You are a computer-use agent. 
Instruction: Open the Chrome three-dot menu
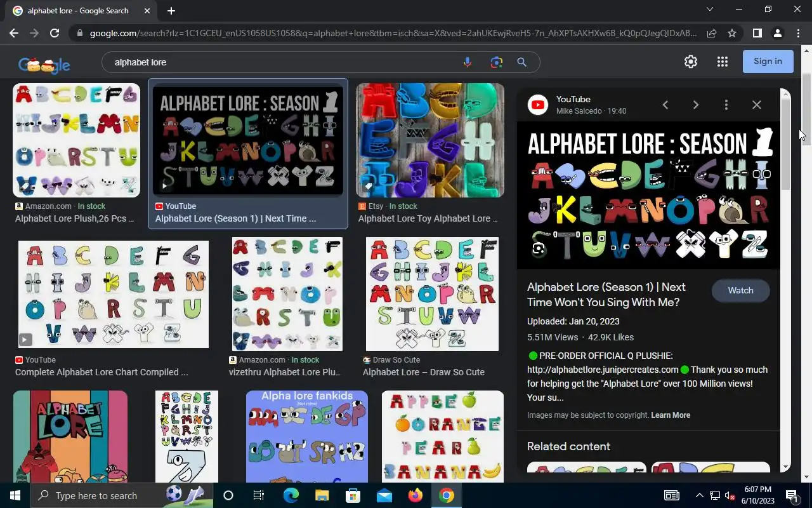[797, 33]
